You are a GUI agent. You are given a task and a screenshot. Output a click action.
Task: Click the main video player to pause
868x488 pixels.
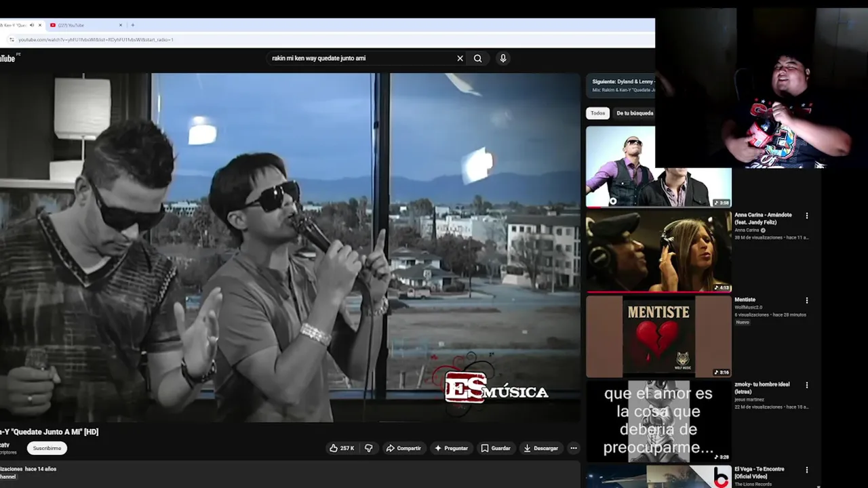click(x=290, y=247)
